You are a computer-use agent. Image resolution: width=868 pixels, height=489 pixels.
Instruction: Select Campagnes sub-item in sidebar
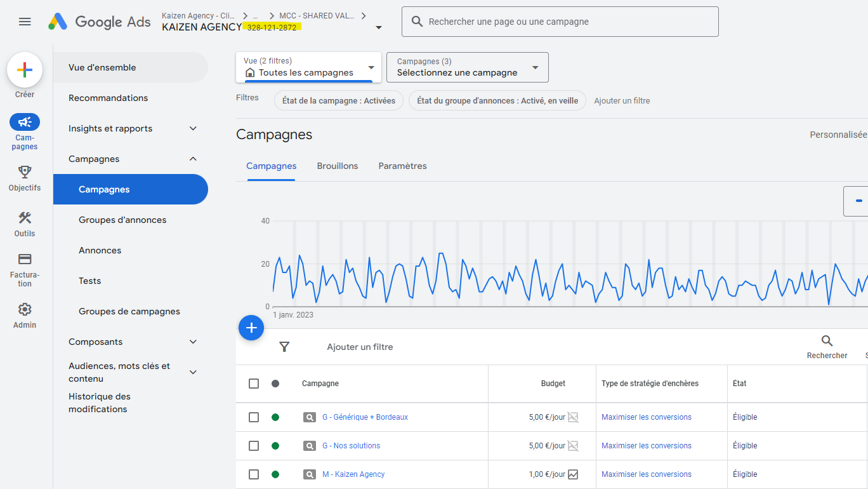(x=131, y=189)
